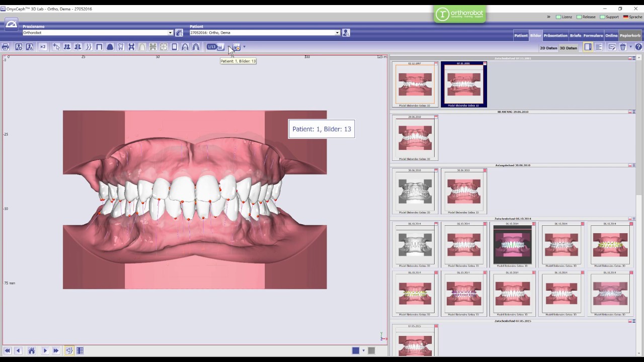Click the tablet-shaped rectangle toolbar icon
The height and width of the screenshot is (362, 644).
pos(175,47)
